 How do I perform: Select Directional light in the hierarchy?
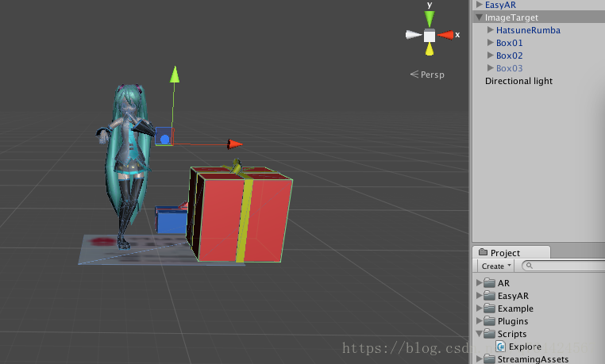point(518,81)
